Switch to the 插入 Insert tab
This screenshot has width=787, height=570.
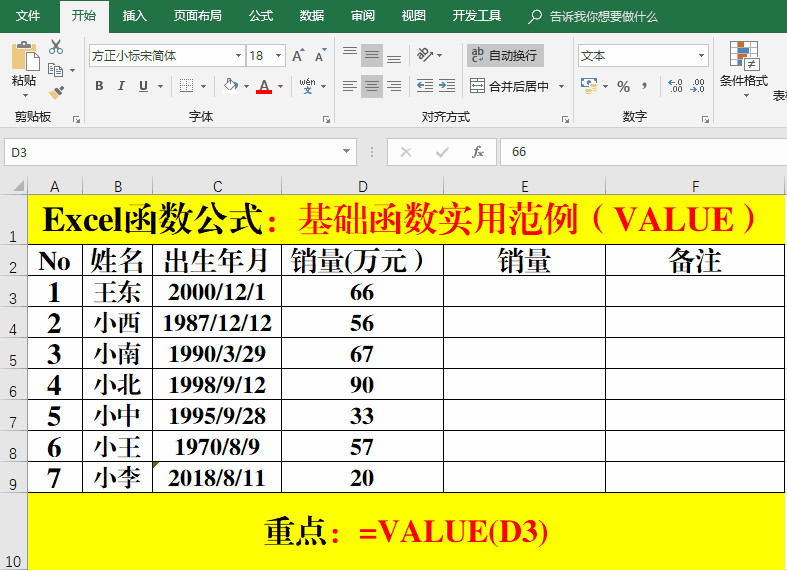pos(135,16)
